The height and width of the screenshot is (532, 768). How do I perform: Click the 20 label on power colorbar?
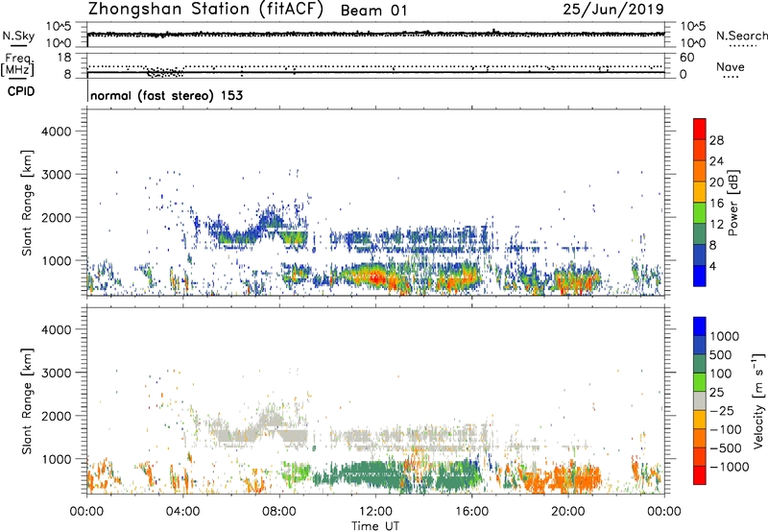[x=716, y=182]
